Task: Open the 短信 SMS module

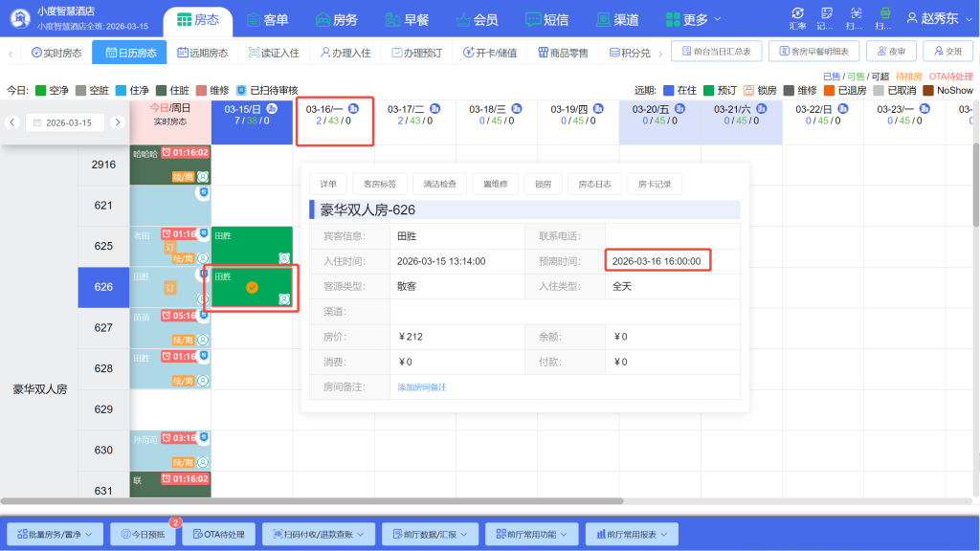Action: click(x=547, y=19)
